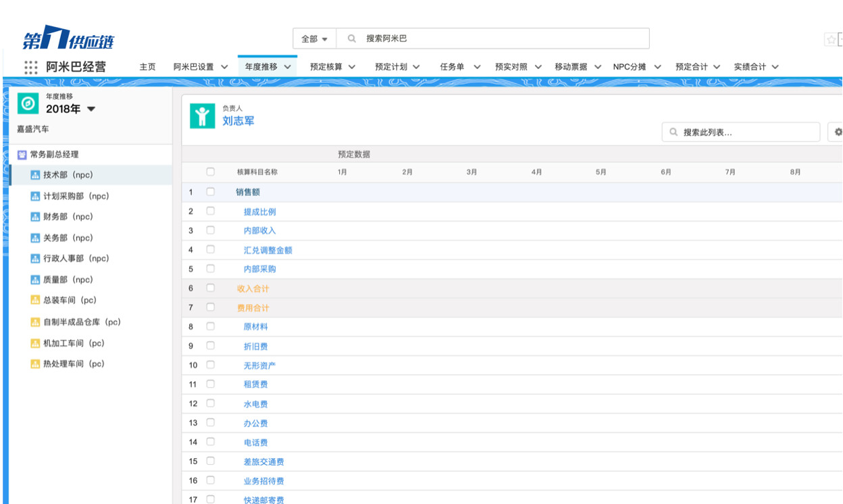This screenshot has height=504, width=843.
Task: Select 机加工车间 (pc) in the tree
Action: coord(74,343)
